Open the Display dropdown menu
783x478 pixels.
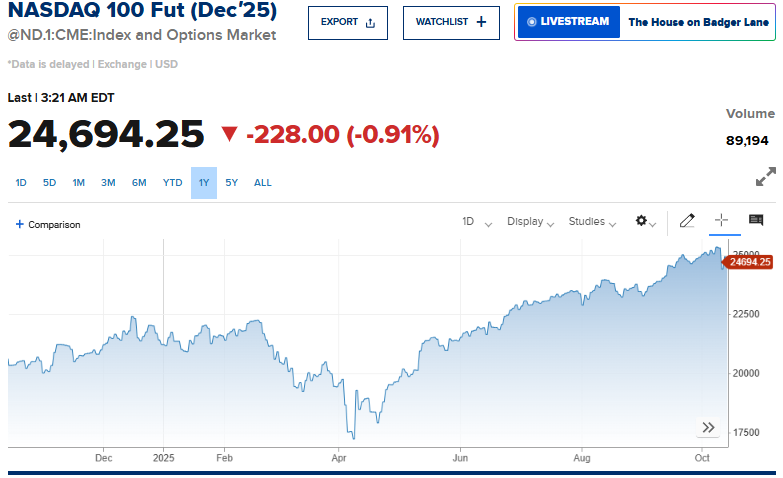(x=532, y=222)
